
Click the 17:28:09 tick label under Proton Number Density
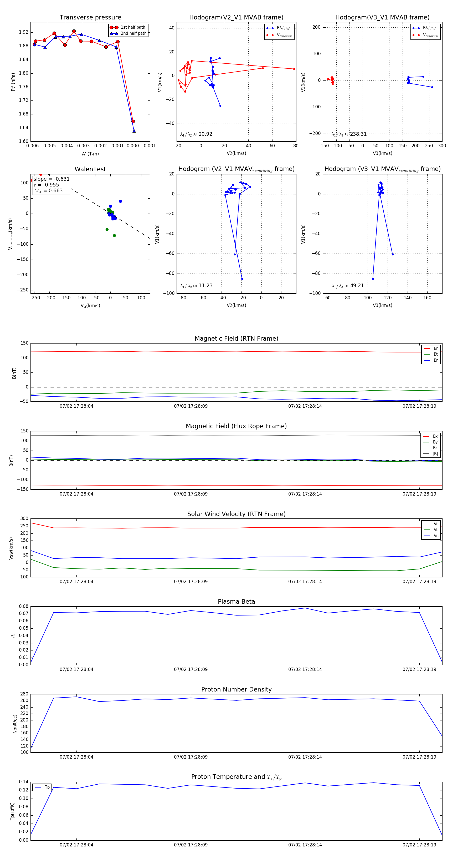pos(191,757)
